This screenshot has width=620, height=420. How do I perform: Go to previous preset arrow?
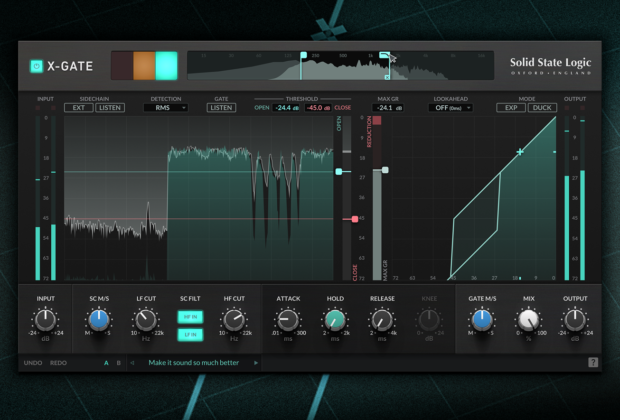(132, 363)
